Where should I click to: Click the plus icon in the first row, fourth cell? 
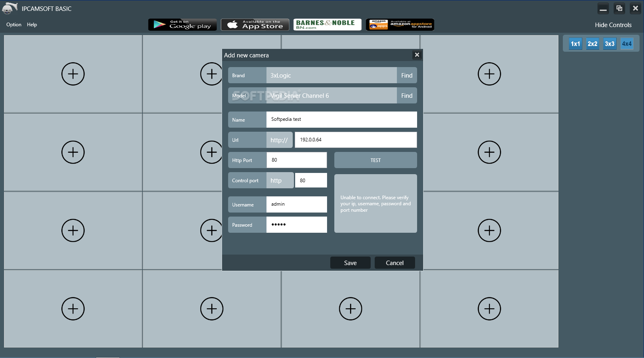click(x=489, y=74)
